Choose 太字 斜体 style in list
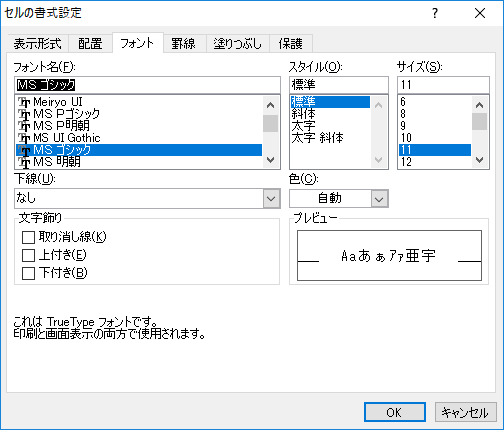 pyautogui.click(x=330, y=138)
